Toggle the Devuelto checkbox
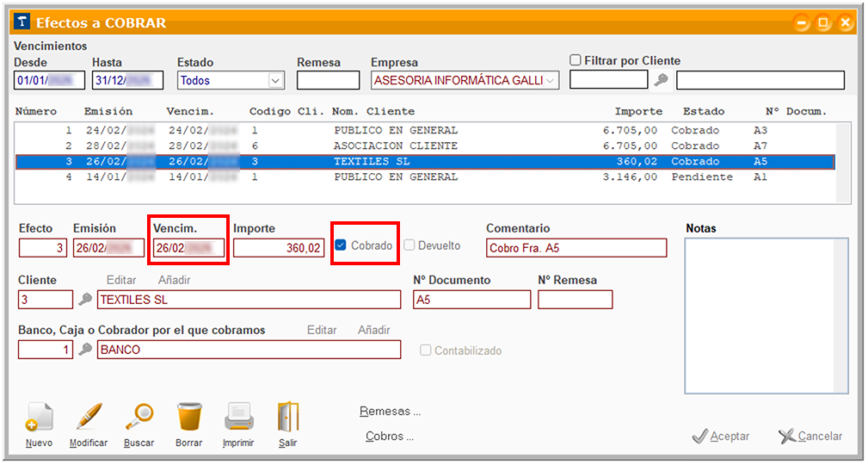Screen dimensions: 868x465 (x=409, y=245)
